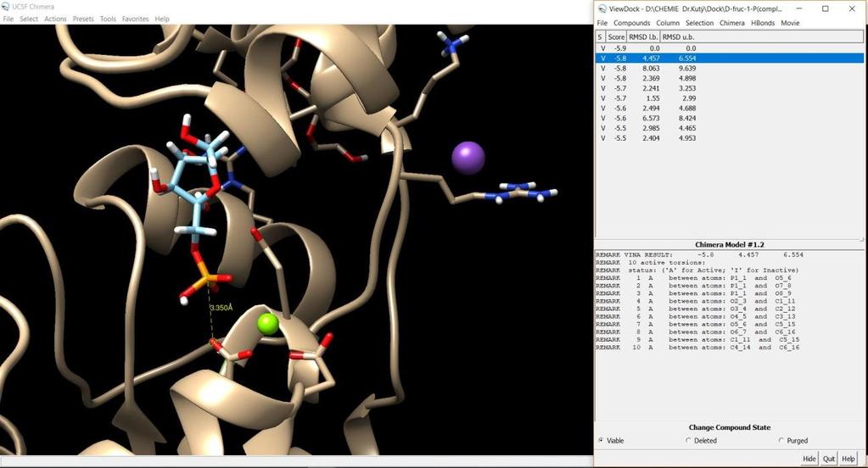Select result row with RMSD l.b. 6.573
Screen dimensions: 868x468
tap(729, 118)
